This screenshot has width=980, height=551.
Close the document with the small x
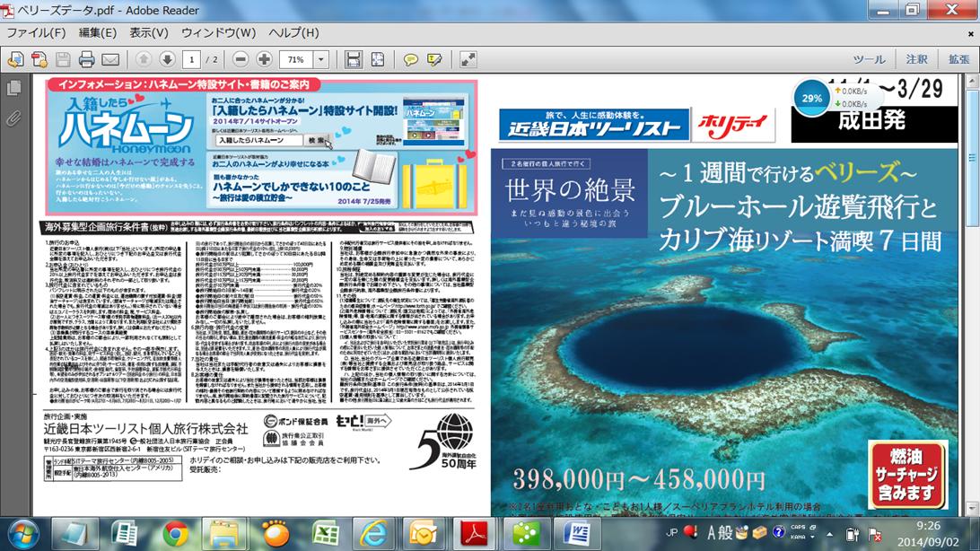(x=971, y=34)
